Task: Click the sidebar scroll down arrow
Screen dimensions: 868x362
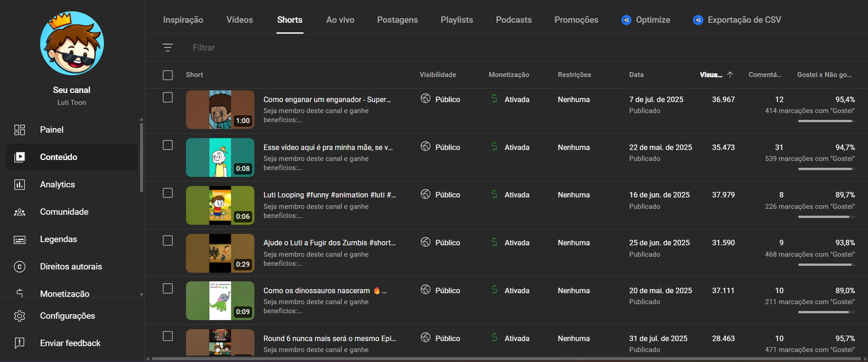Action: (141, 295)
